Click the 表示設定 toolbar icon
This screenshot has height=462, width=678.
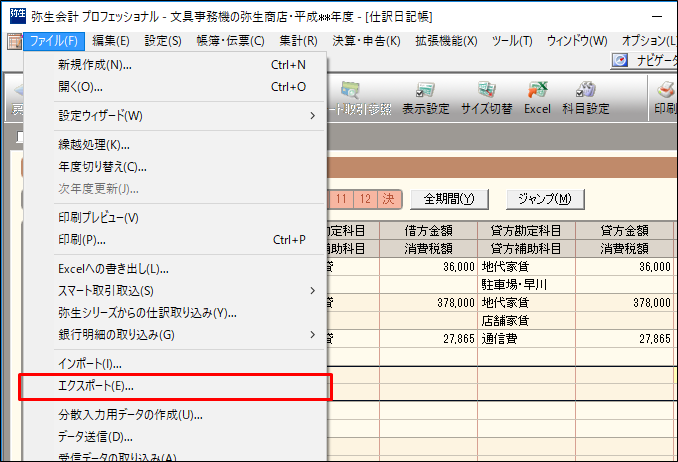click(425, 98)
